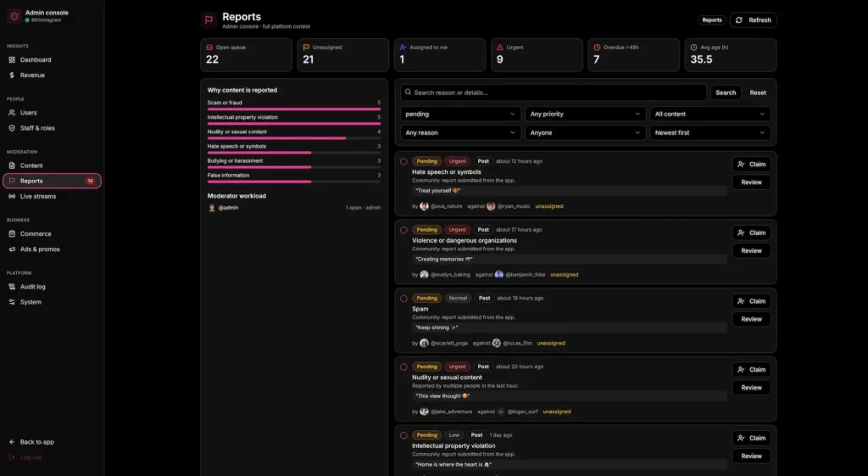The width and height of the screenshot is (868, 476).
Task: Select the Nudity or sexual content report circle
Action: pos(403,367)
